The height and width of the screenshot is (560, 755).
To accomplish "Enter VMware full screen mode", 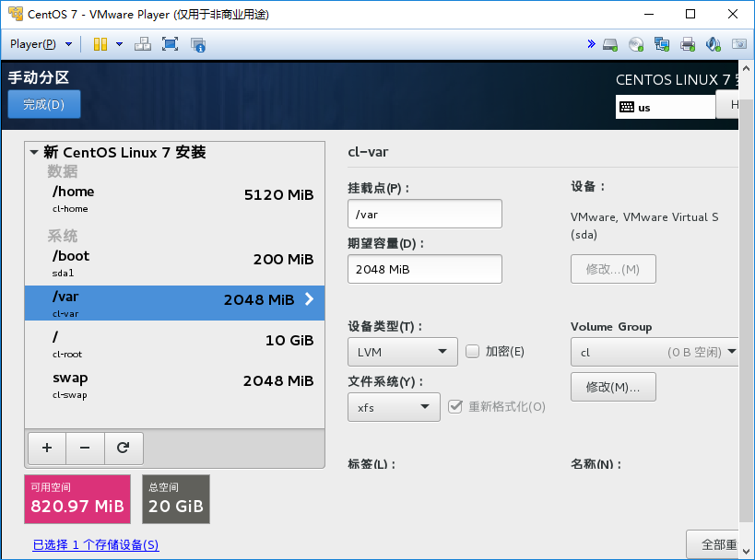I will coord(170,44).
